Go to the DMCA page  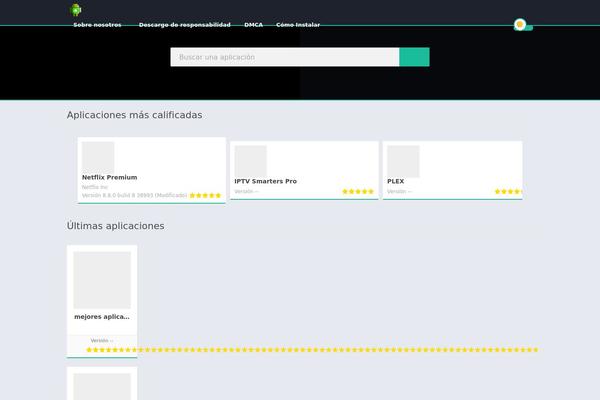coord(253,25)
